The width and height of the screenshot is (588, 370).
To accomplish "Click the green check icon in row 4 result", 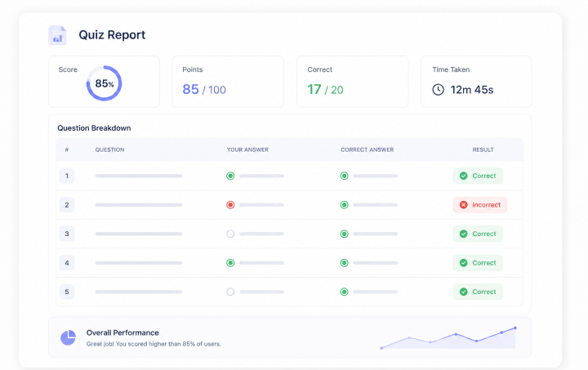I will (x=464, y=263).
